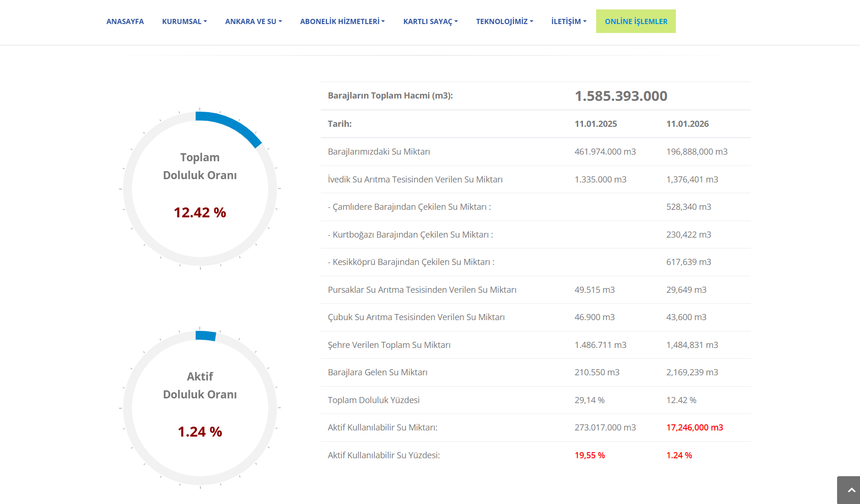Click the red 19,55 % value
Screen dimensions: 860x504
click(x=589, y=455)
